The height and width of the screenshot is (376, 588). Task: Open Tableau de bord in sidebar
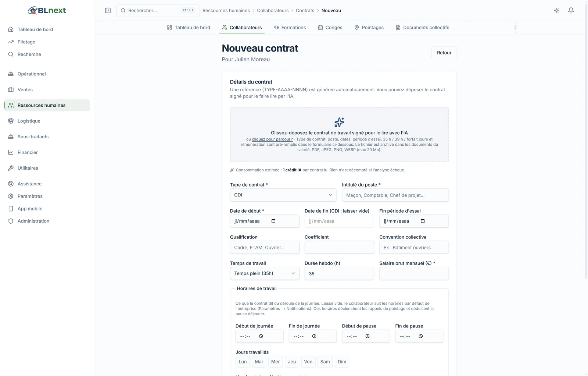(47, 29)
